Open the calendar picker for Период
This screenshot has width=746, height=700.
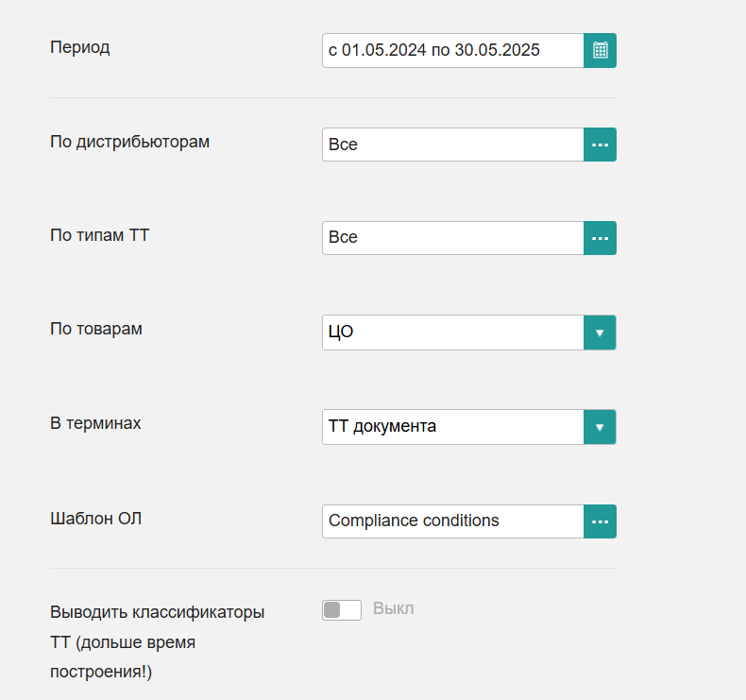(x=600, y=50)
